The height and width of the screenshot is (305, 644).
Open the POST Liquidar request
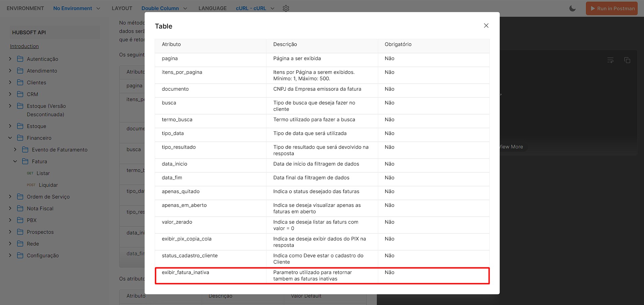pyautogui.click(x=42, y=185)
